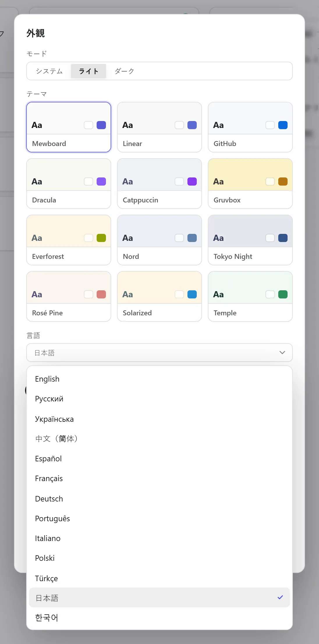Click the blue GitHub accent swatch
Image resolution: width=319 pixels, height=644 pixels.
point(283,125)
